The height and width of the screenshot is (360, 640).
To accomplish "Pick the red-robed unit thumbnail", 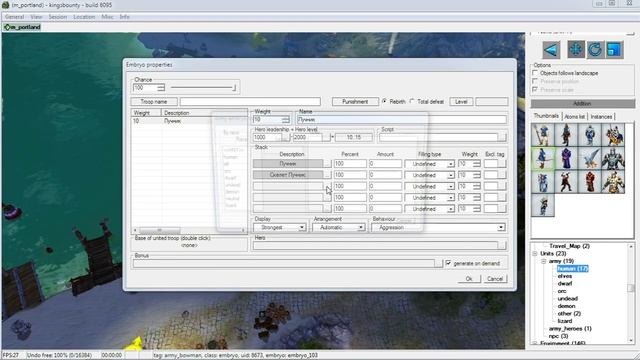I will 589,182.
